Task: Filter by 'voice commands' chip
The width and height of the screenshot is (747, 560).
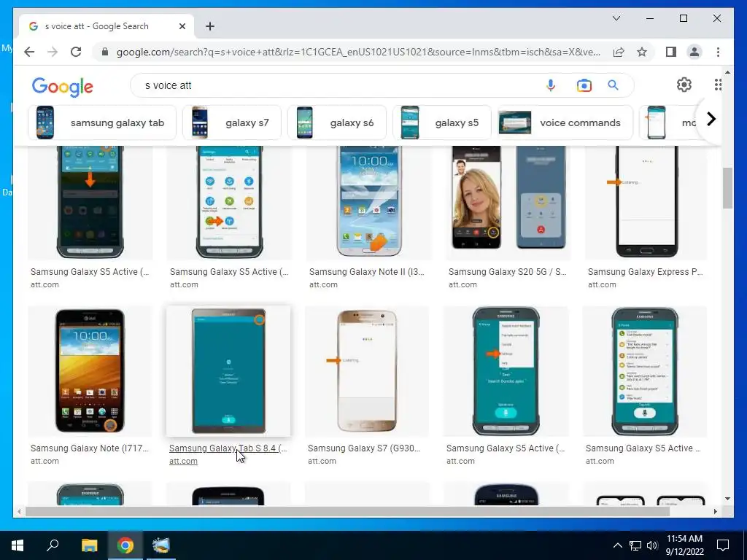Action: coord(565,122)
